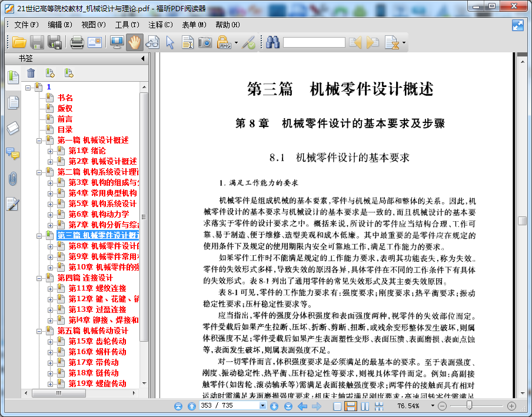
Task: Open the layers panel icon
Action: pyautogui.click(x=13, y=128)
